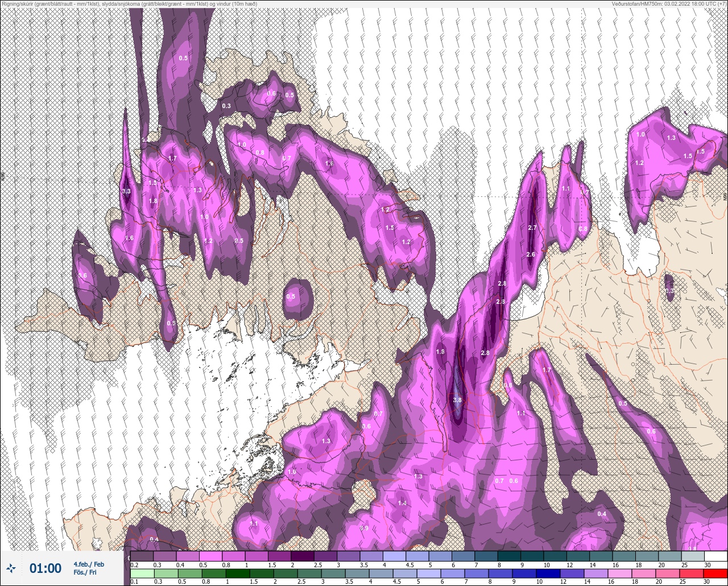Viewport: 728px width, 586px height.
Task: Click the 3.3 precipitation value on map
Action: [x=126, y=191]
